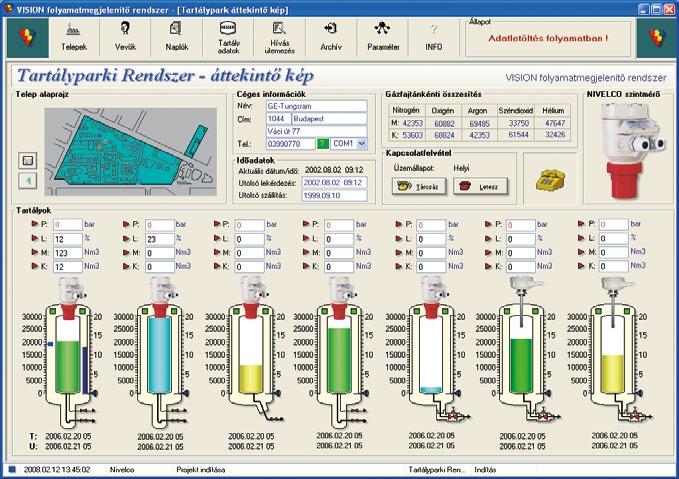Click the site map view button
679x479 pixels.
click(28, 161)
